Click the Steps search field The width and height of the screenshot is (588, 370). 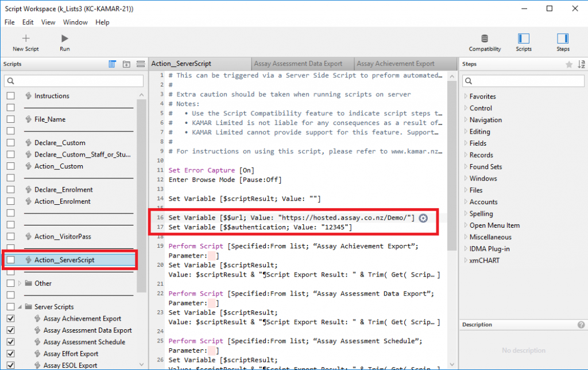[x=523, y=81]
